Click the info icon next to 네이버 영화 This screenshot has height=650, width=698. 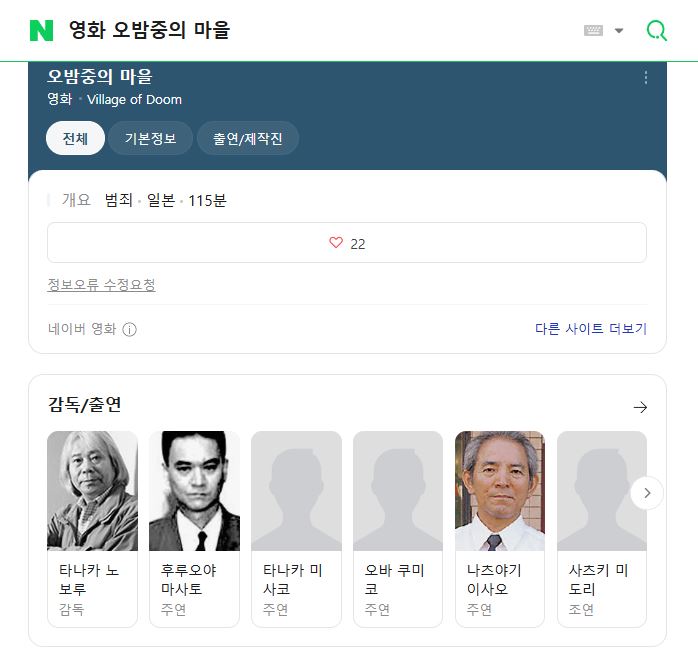click(130, 329)
